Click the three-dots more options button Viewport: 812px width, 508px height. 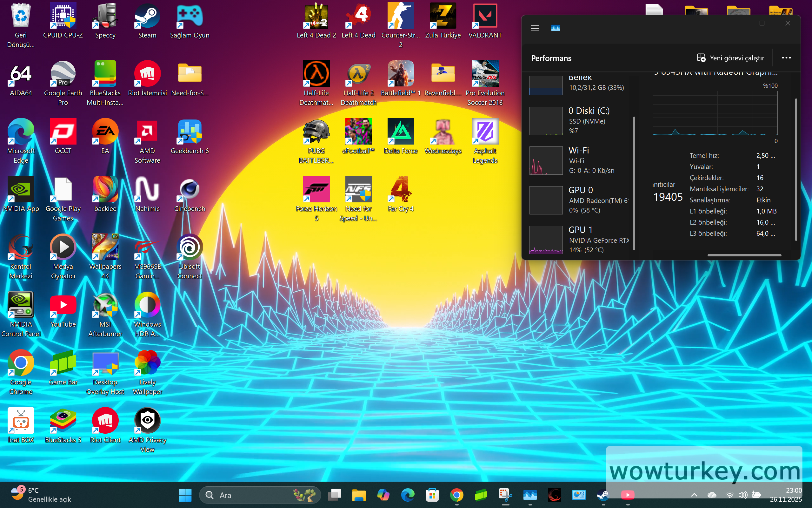(x=786, y=58)
